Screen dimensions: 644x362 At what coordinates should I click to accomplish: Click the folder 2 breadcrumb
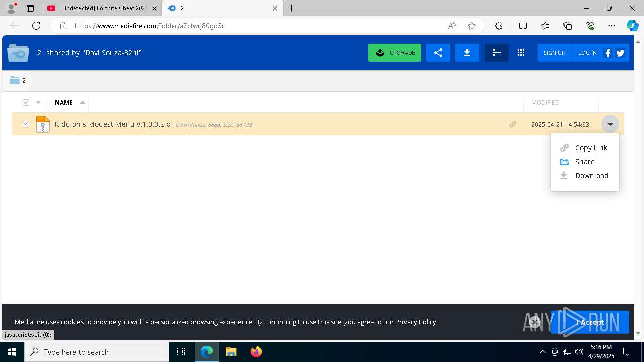[x=18, y=80]
